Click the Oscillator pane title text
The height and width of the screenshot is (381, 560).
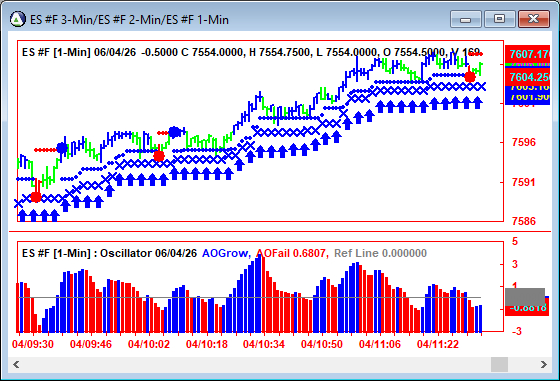pyautogui.click(x=109, y=253)
